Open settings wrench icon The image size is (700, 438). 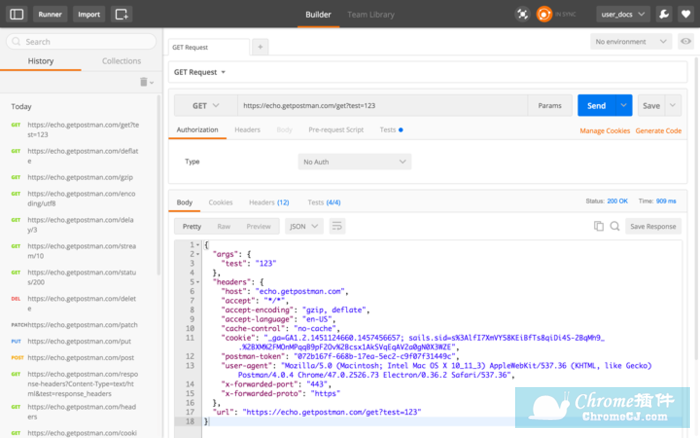click(664, 14)
